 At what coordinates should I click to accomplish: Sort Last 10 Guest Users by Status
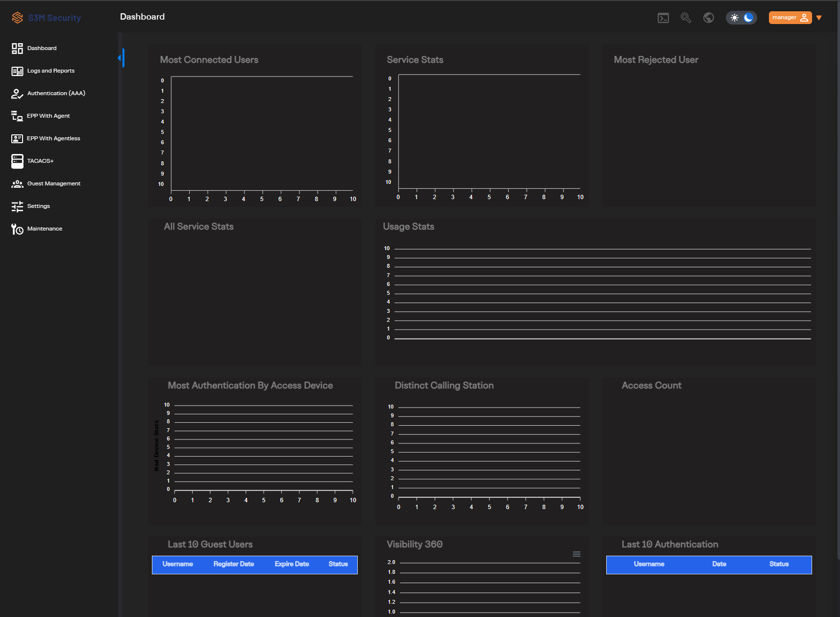point(338,564)
